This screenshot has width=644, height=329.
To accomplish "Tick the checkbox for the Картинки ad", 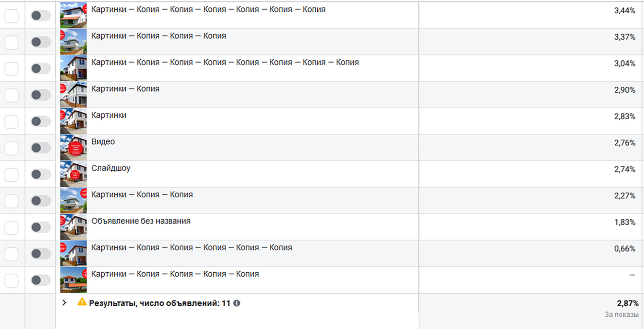I will point(12,122).
